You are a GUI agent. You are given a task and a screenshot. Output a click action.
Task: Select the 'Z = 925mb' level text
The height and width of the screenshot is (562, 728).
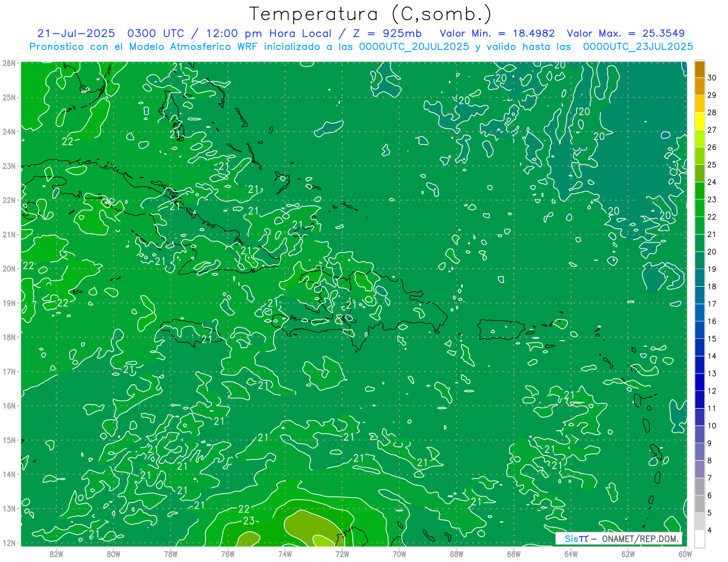click(388, 33)
